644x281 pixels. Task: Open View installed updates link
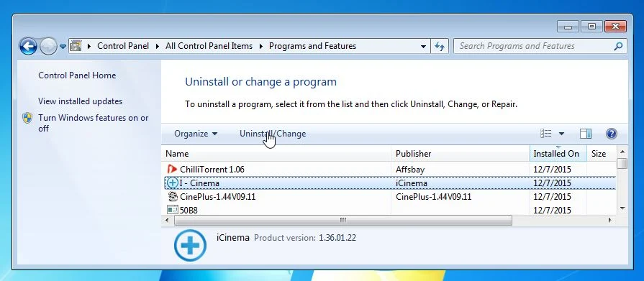(x=80, y=101)
